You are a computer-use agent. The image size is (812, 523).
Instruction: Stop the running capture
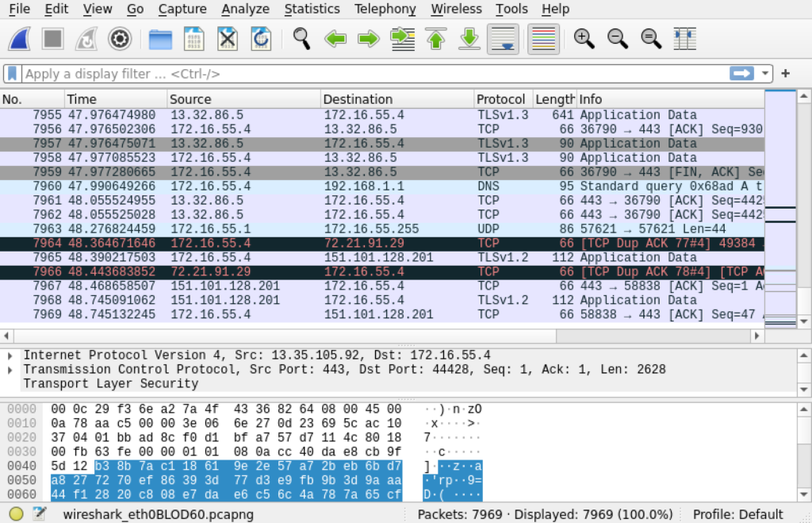52,37
